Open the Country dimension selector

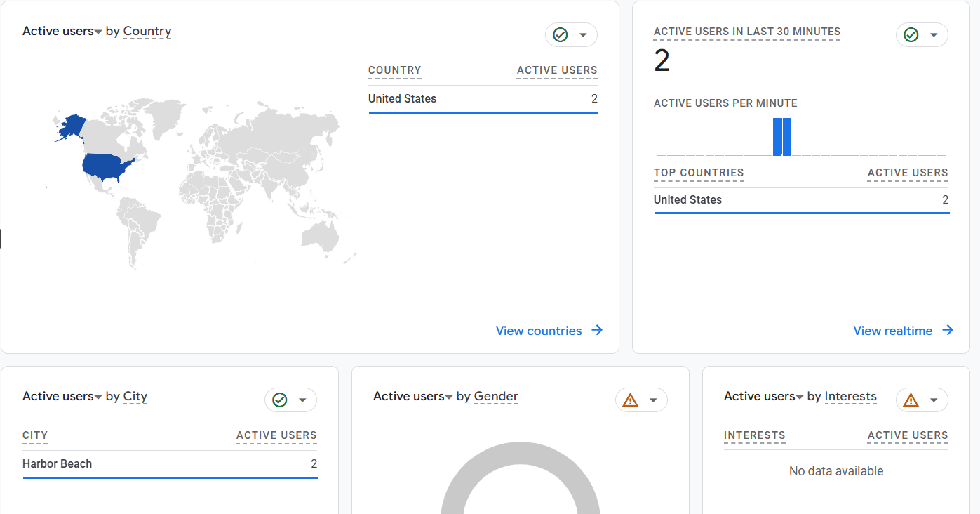[147, 31]
